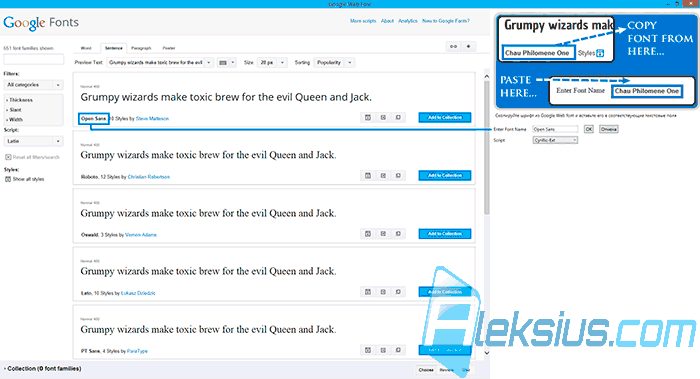The height and width of the screenshot is (379, 700).
Task: Click the icon right of the chain-link button
Action: point(468,46)
